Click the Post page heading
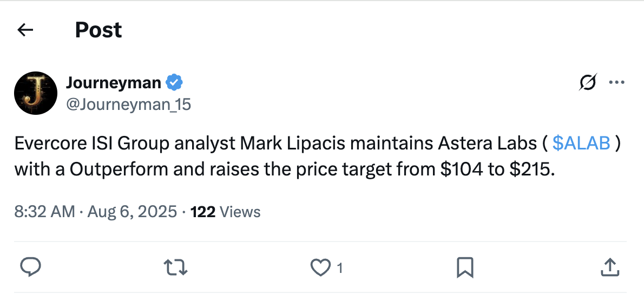 [x=98, y=30]
